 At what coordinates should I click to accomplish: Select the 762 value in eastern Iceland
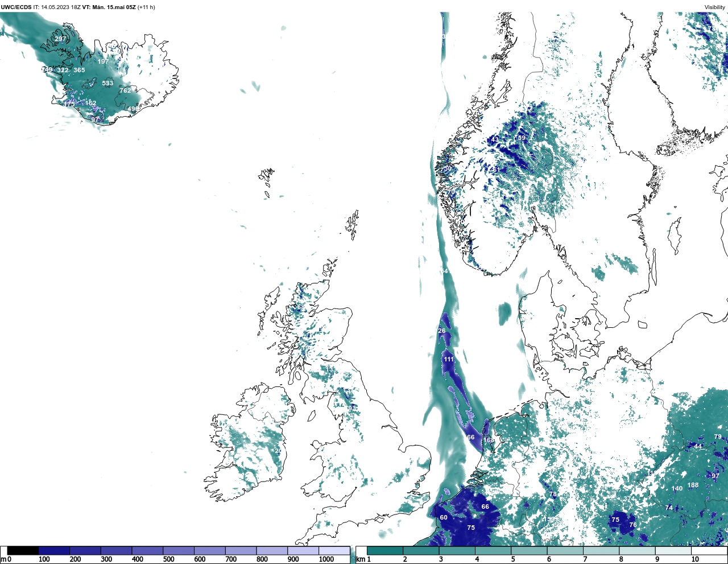point(125,90)
